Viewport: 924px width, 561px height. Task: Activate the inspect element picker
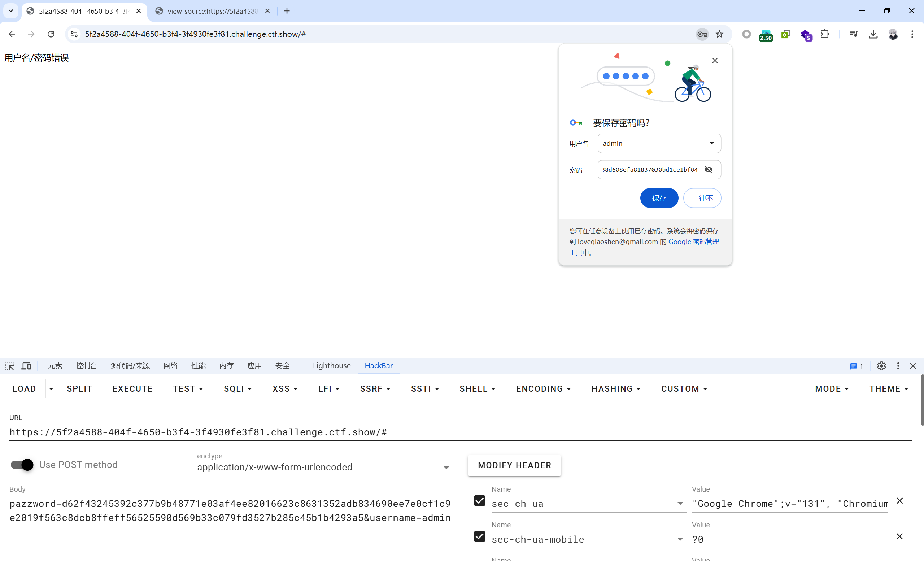9,366
